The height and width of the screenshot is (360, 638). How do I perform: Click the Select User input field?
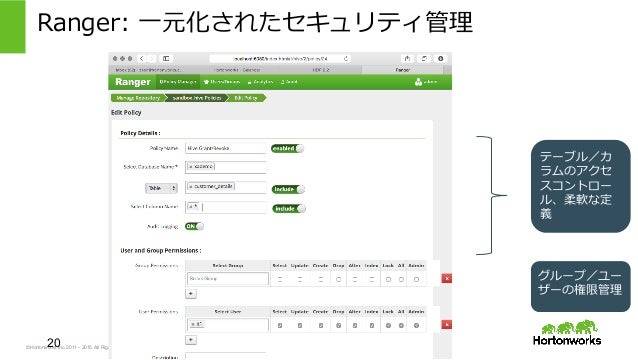pyautogui.click(x=228, y=325)
